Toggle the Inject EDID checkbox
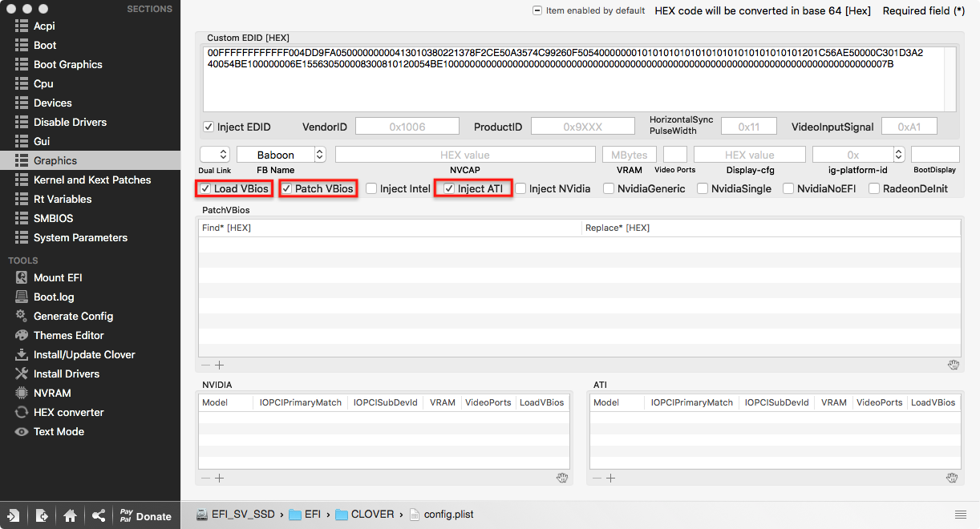 [x=209, y=127]
